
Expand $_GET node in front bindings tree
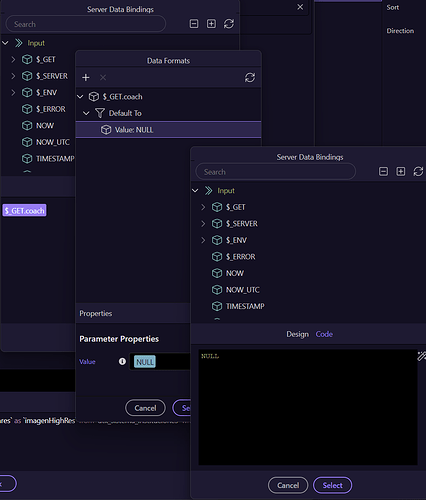coord(203,207)
